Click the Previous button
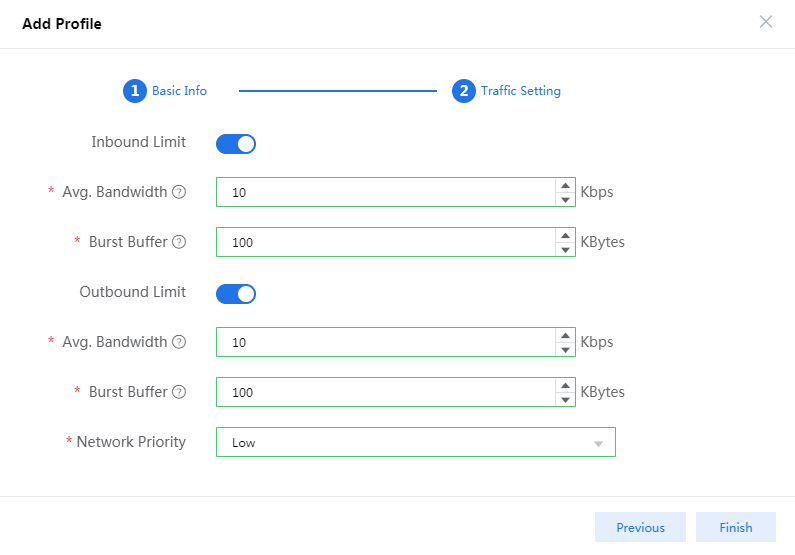This screenshot has height=555, width=795. [x=640, y=528]
